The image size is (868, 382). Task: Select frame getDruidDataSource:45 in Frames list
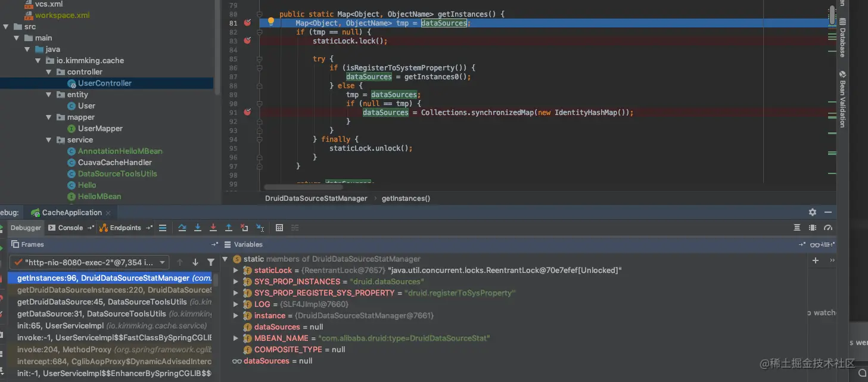click(111, 302)
